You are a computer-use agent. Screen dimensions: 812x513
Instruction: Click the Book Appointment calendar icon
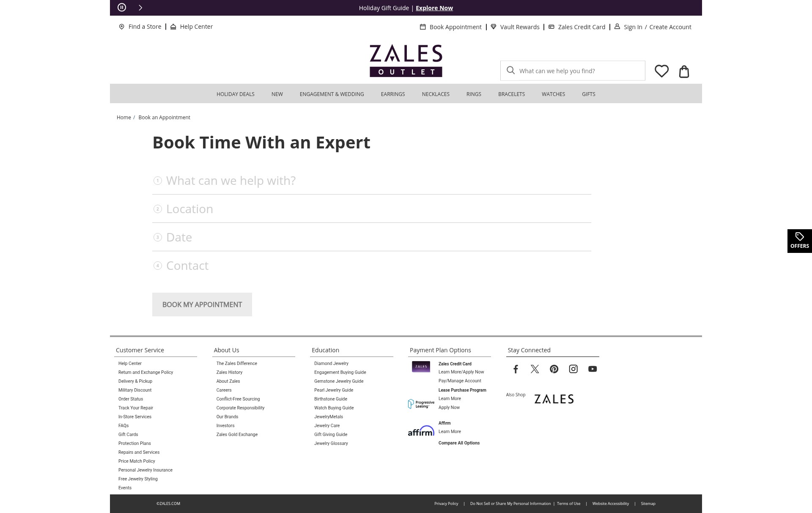(x=422, y=27)
